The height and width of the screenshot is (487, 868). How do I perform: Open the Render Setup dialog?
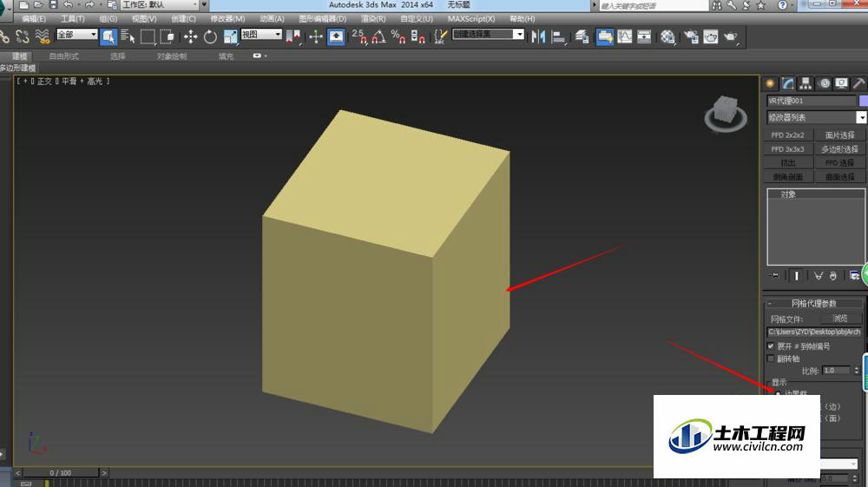tap(691, 37)
